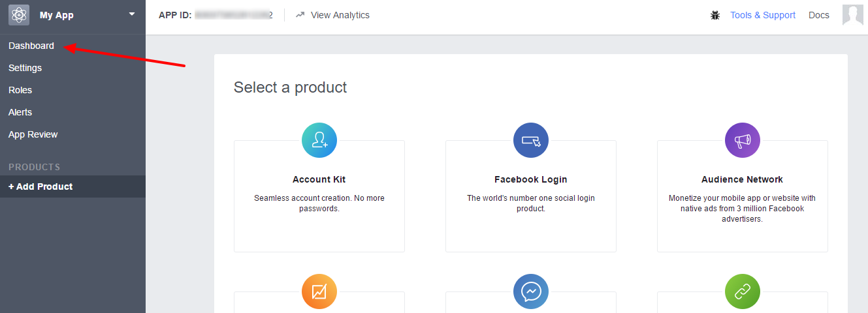Click the Audience Network megaphone icon
The height and width of the screenshot is (313, 868).
point(743,140)
